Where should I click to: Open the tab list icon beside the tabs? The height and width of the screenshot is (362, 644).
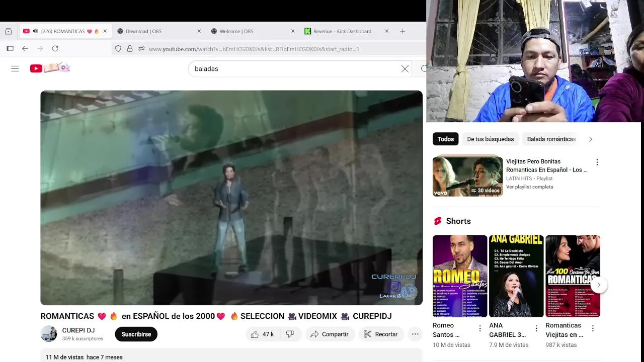(x=8, y=31)
